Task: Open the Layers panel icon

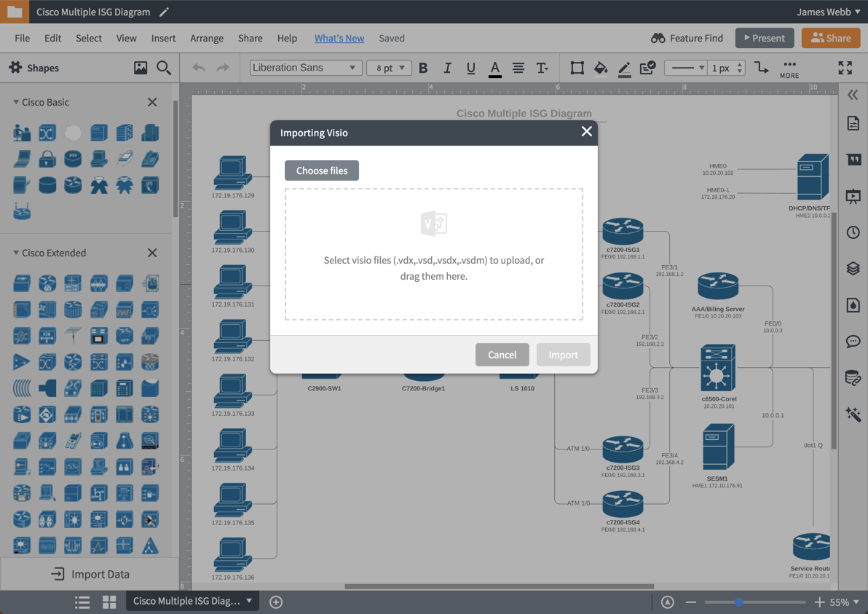Action: pyautogui.click(x=853, y=269)
